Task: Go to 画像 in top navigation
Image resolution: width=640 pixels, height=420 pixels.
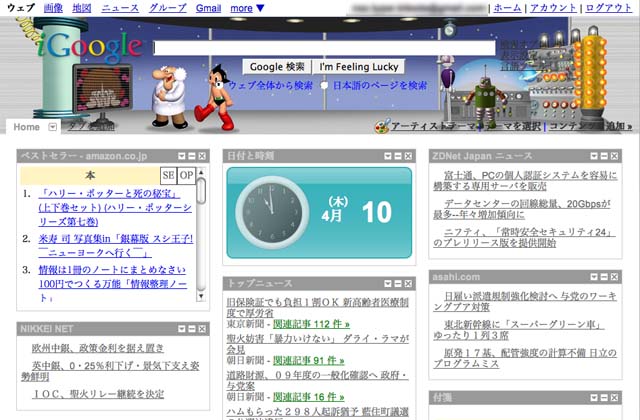Action: coord(53,8)
